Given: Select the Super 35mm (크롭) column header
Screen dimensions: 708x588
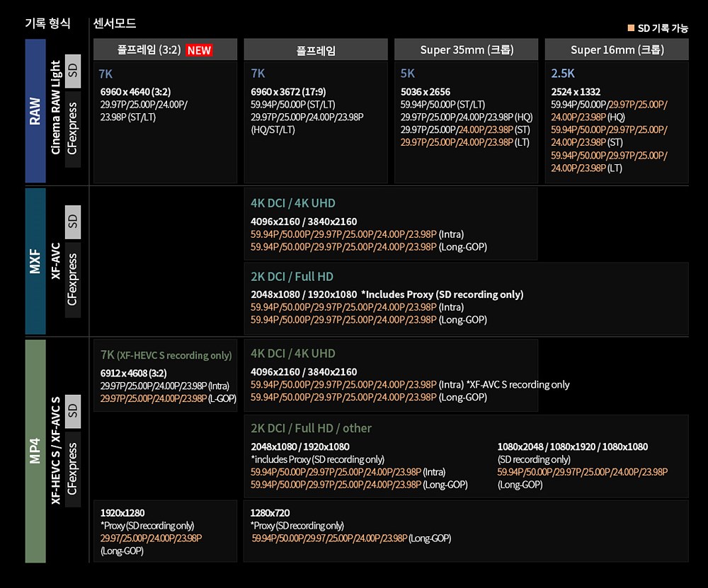Looking at the screenshot, I should pyautogui.click(x=467, y=50).
